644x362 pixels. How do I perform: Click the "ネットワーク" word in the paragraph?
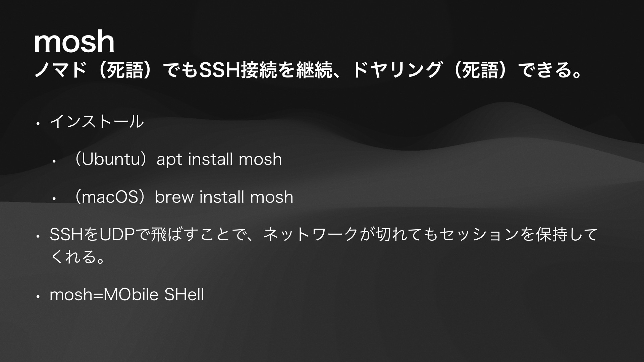pos(311,234)
